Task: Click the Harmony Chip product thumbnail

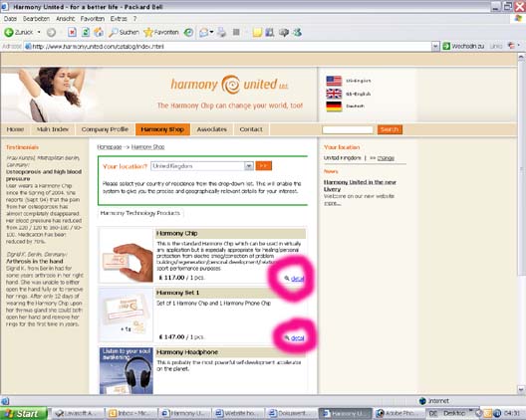Action: [127, 256]
